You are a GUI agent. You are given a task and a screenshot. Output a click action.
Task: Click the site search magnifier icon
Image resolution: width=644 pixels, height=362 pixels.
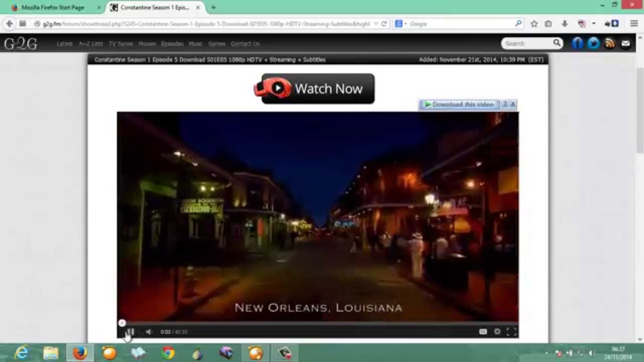click(x=557, y=43)
